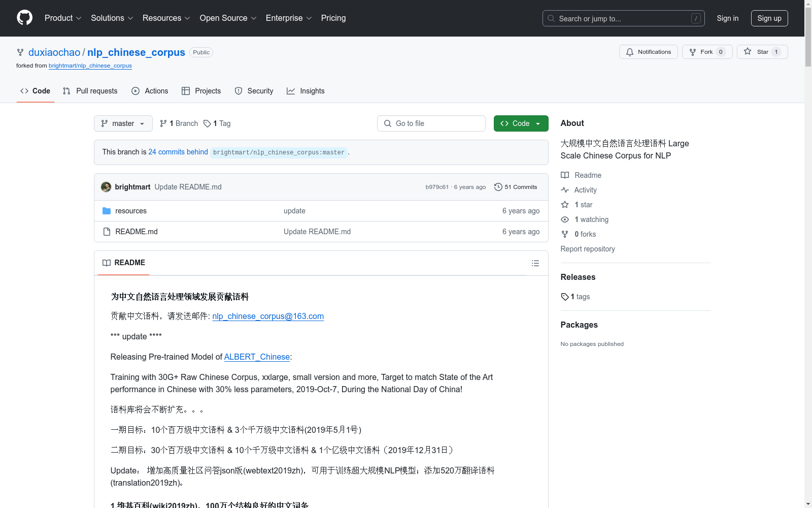This screenshot has height=508, width=812.
Task: Click the forked repo icon by duxiaochao
Action: (20, 52)
